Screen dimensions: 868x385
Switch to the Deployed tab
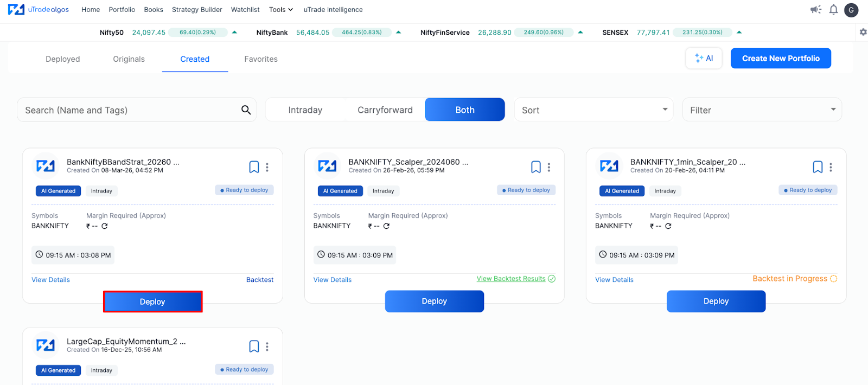pos(63,59)
